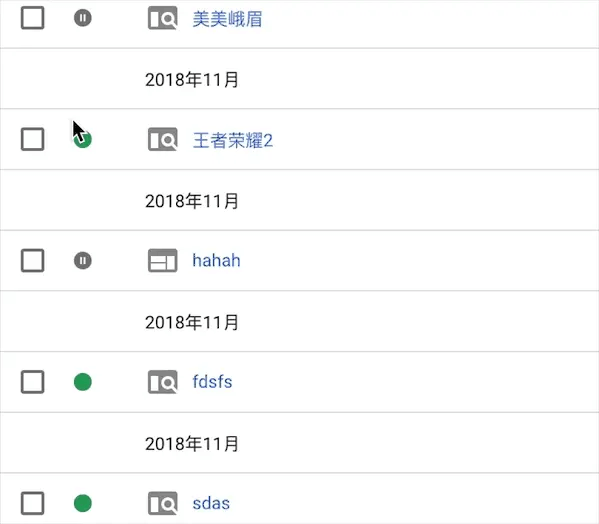The height and width of the screenshot is (524, 599).
Task: Tick the checkbox for 美美峨眉 campaign
Action: click(32, 18)
